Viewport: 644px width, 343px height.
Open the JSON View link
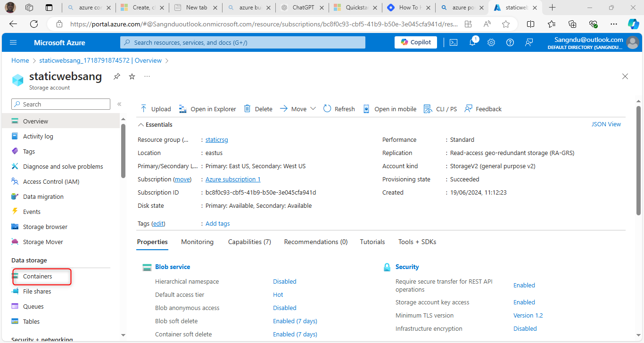click(x=606, y=124)
